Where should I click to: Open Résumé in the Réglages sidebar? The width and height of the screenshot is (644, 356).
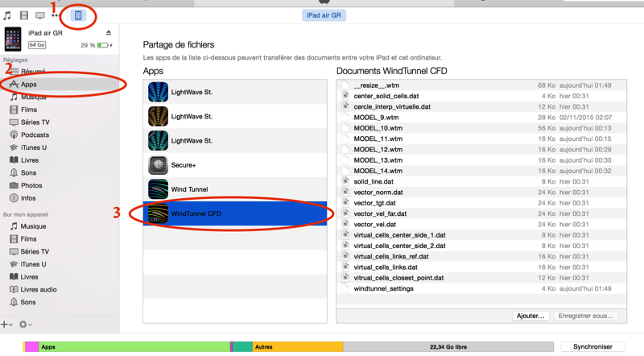coord(33,72)
